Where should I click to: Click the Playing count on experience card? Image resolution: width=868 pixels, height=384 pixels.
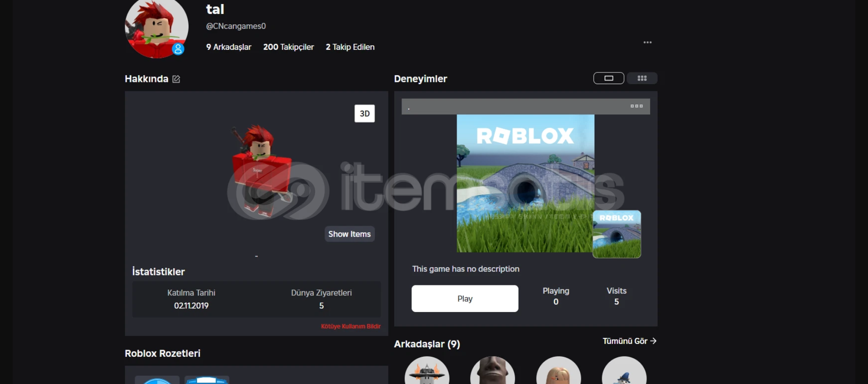point(556,302)
